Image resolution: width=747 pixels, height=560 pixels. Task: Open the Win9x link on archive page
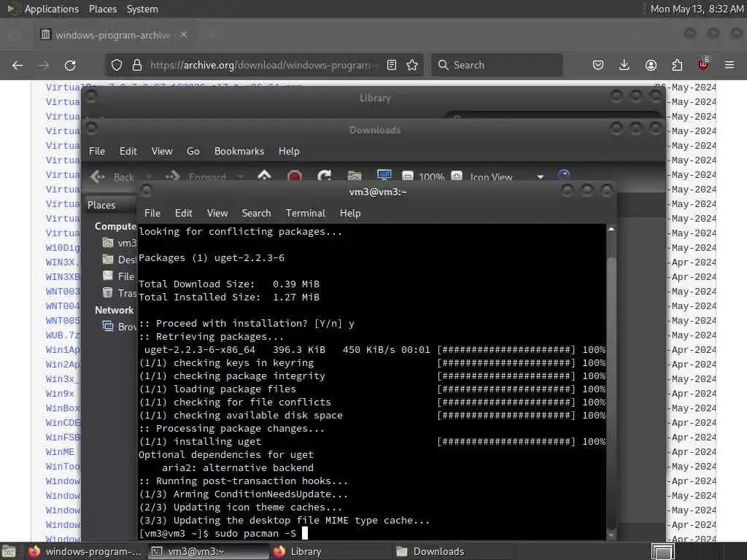(60, 393)
